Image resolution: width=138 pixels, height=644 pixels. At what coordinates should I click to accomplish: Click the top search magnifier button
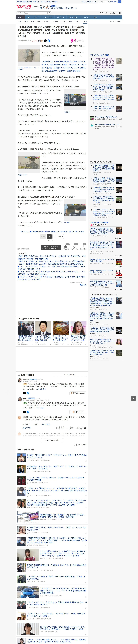[x=120, y=2]
